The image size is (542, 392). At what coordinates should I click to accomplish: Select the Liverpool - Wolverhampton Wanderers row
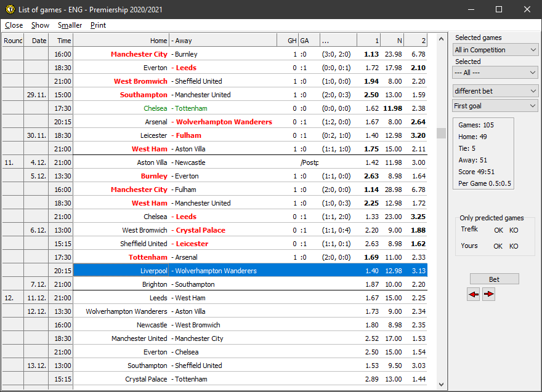[x=249, y=271]
